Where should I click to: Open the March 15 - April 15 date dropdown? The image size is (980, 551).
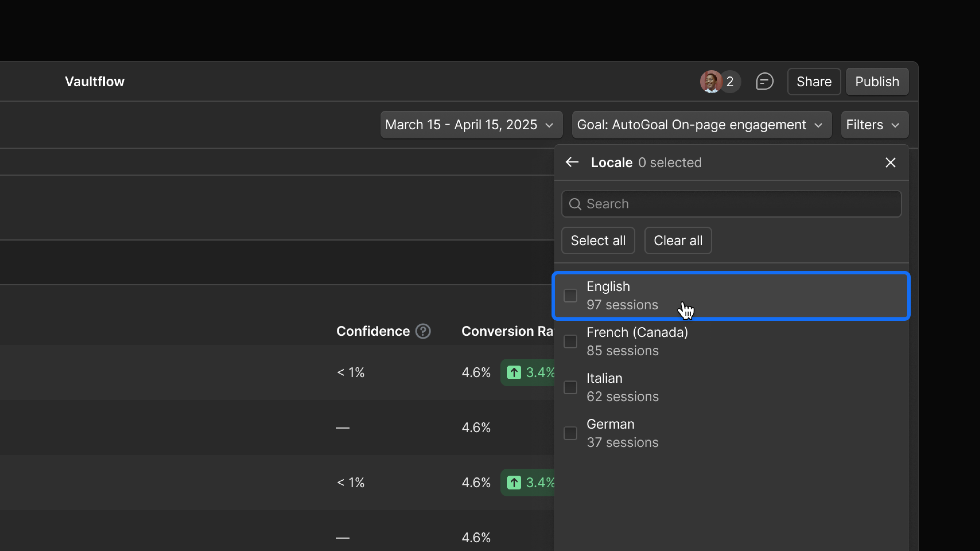pos(471,125)
